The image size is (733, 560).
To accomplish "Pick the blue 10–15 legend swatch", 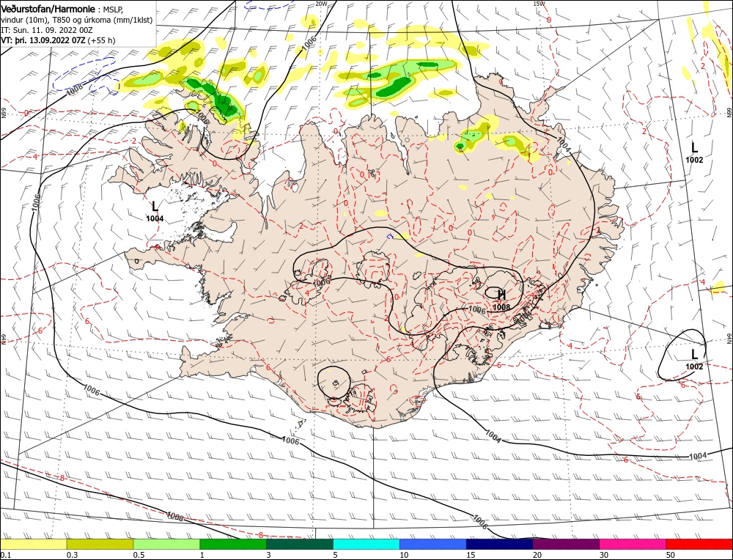I will [x=433, y=544].
